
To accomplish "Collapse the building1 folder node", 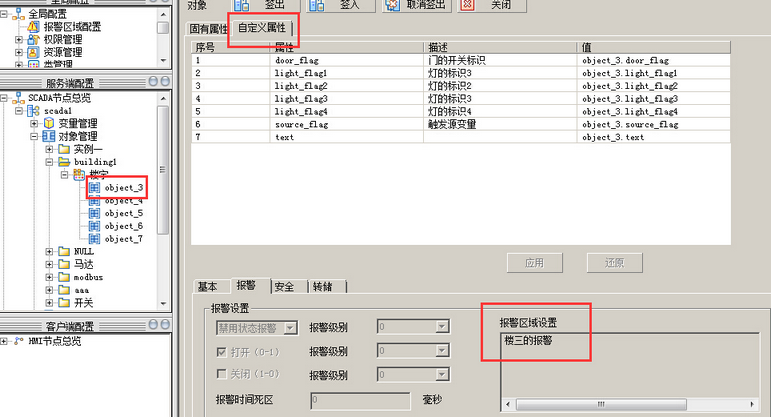I will click(49, 162).
